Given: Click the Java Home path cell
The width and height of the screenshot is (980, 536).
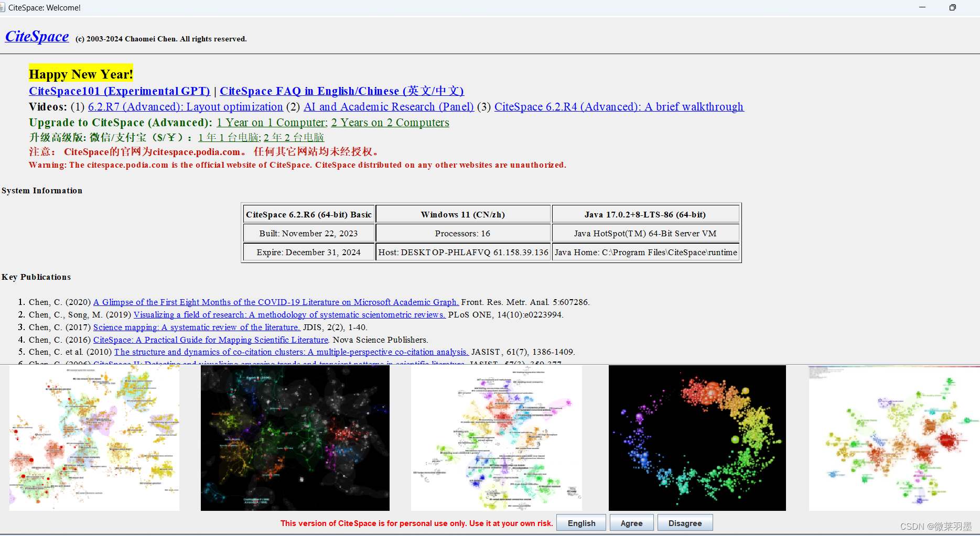Looking at the screenshot, I should 646,252.
